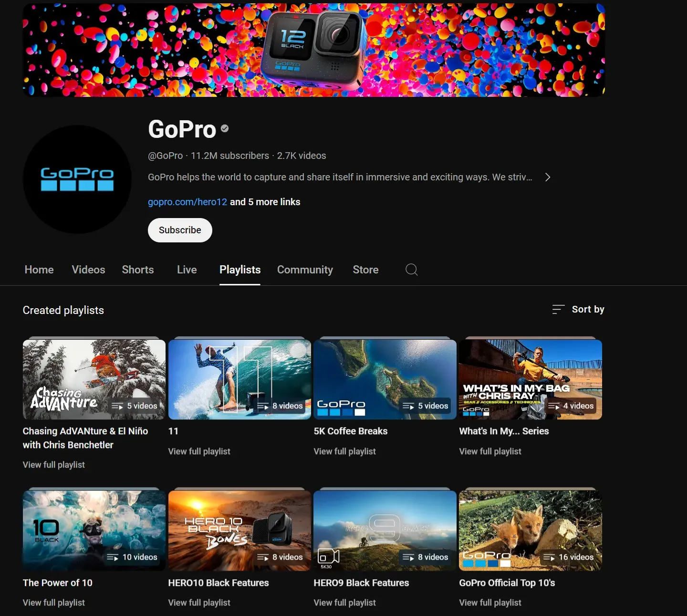Click the HERO12 camera channel banner
This screenshot has height=616, width=687.
pos(314,50)
